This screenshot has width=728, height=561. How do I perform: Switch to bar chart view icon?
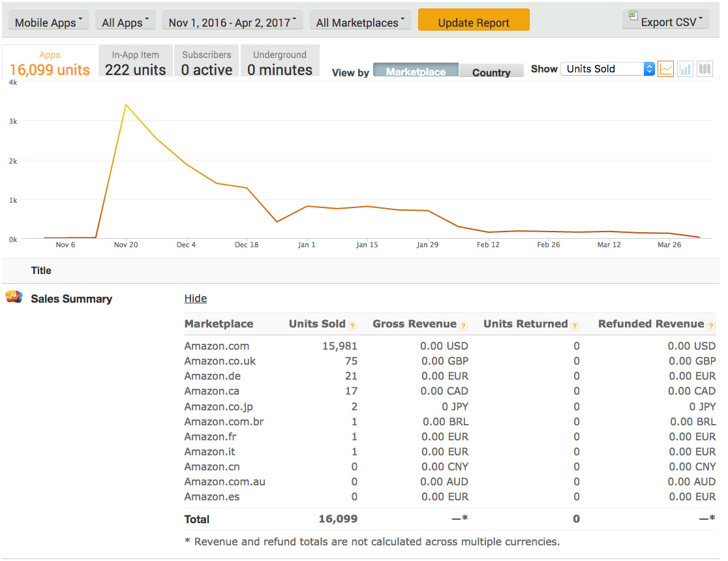click(686, 69)
